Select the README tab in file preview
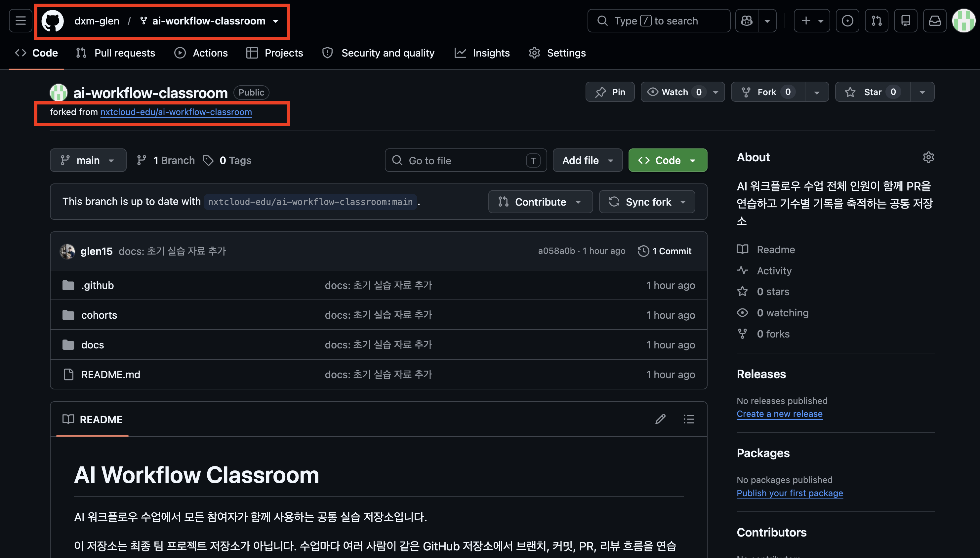The image size is (980, 558). [x=92, y=419]
